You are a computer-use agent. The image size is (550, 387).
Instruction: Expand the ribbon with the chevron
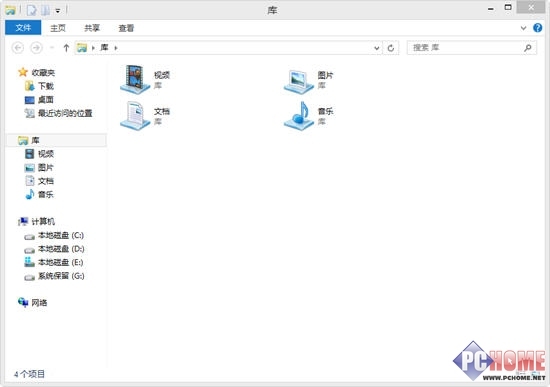click(523, 28)
